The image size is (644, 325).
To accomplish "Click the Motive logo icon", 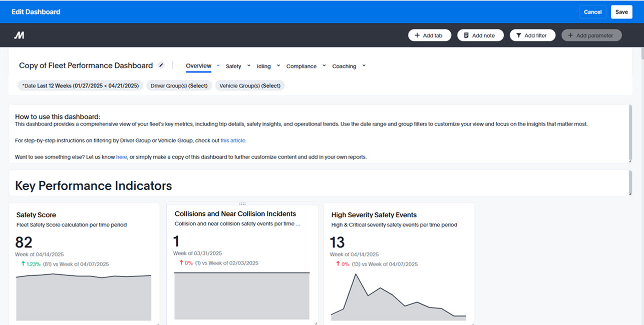I will [19, 35].
